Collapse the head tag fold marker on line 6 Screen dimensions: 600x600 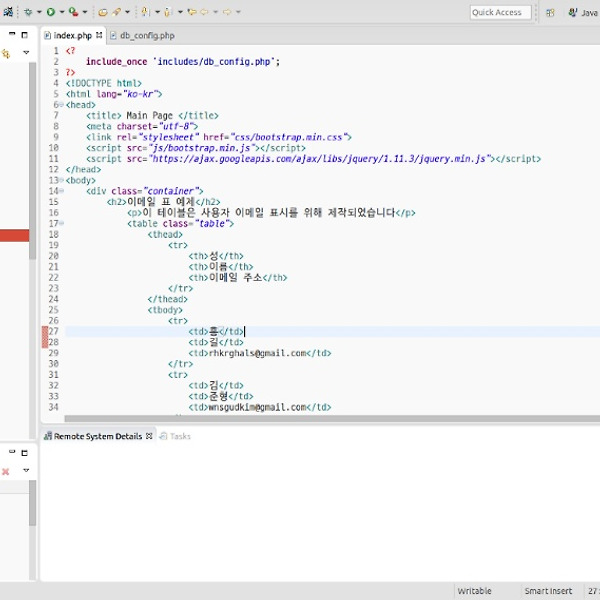(61, 104)
